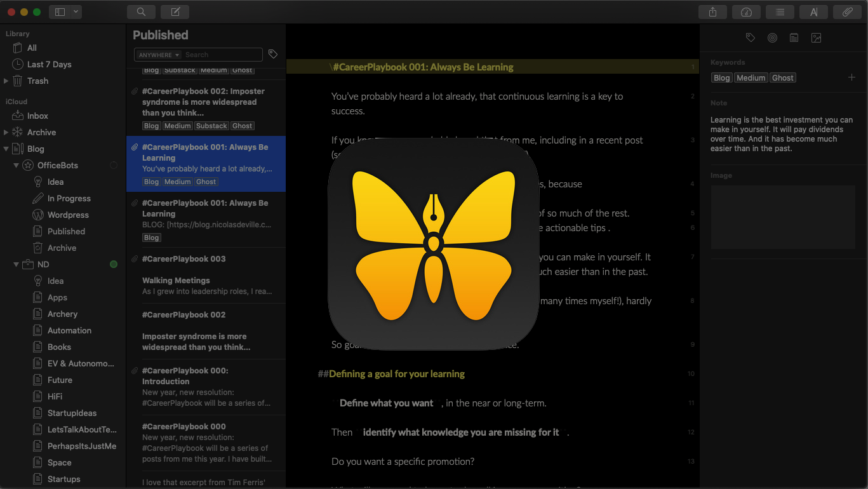868x489 pixels.
Task: Select the StartupIdeas group
Action: pyautogui.click(x=72, y=413)
